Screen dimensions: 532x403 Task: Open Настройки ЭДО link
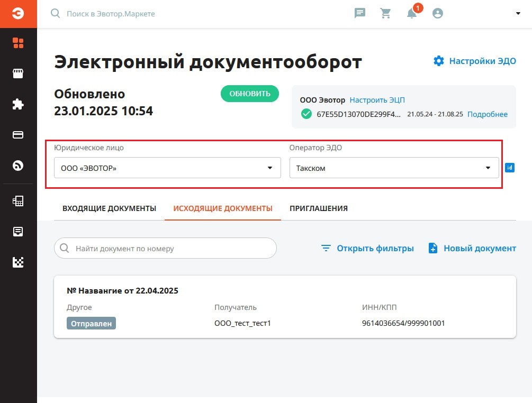coord(482,61)
